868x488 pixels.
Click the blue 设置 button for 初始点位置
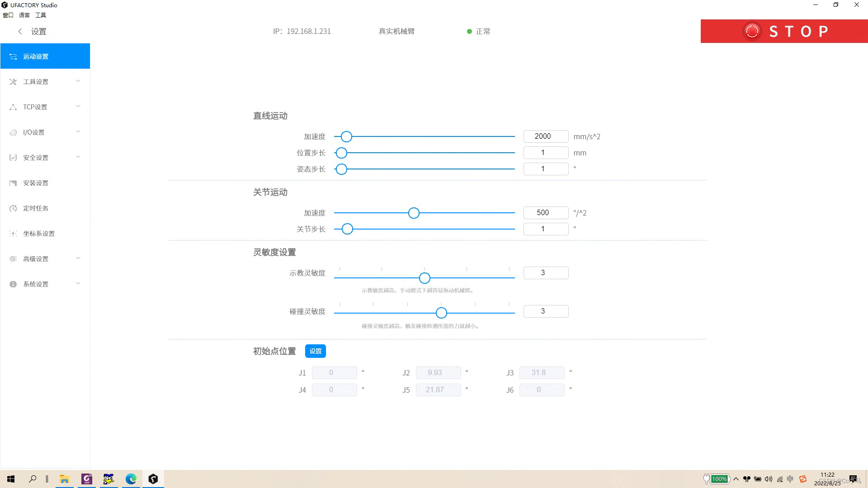(315, 351)
